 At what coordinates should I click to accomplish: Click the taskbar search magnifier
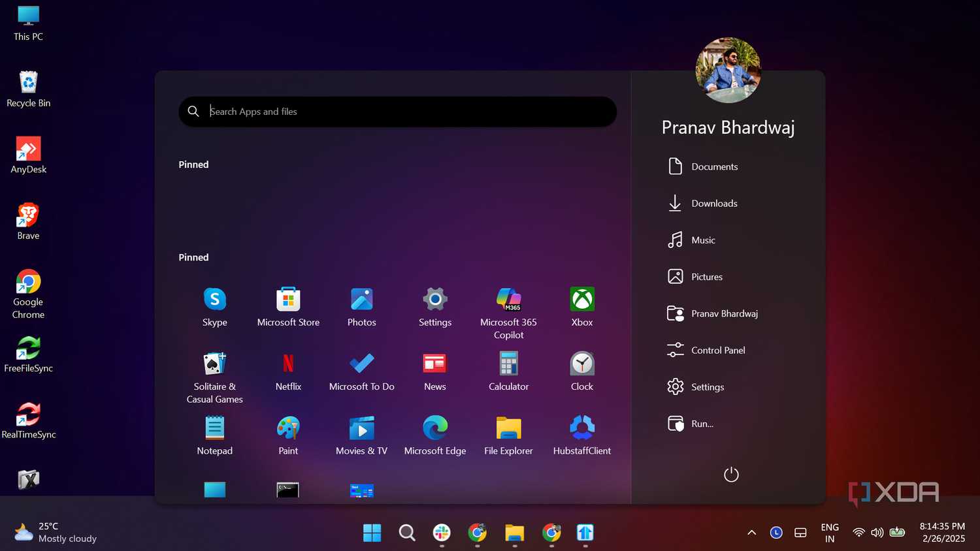pyautogui.click(x=407, y=533)
